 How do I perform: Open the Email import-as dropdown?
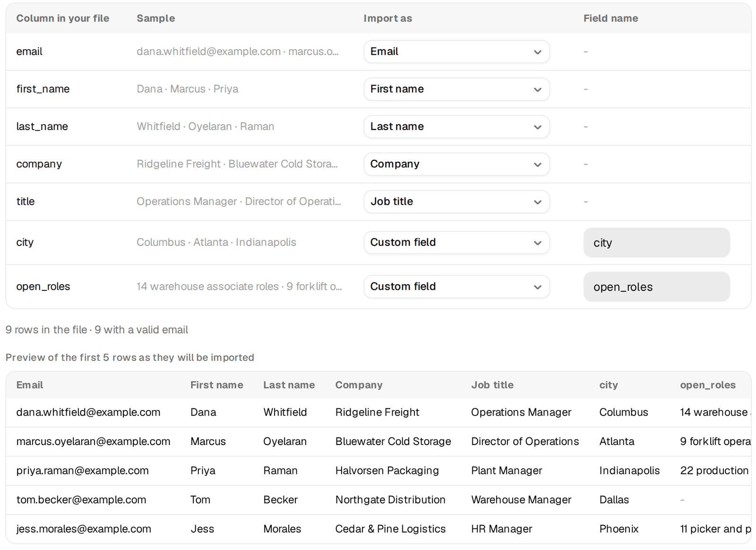tap(456, 52)
